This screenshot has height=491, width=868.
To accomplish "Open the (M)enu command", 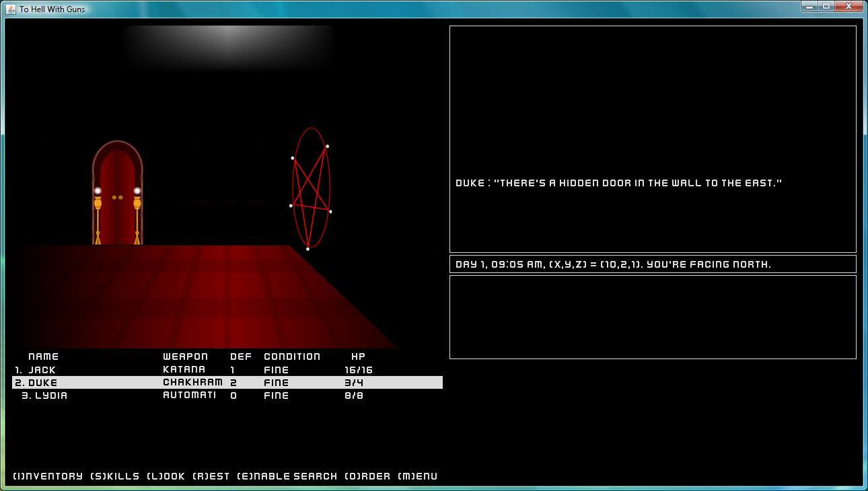I will coord(417,476).
